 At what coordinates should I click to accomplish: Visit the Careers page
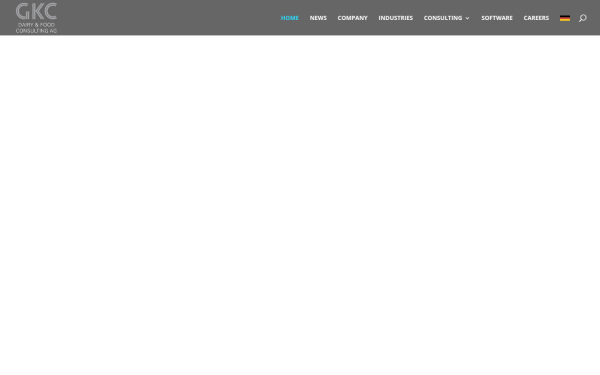pyautogui.click(x=536, y=18)
